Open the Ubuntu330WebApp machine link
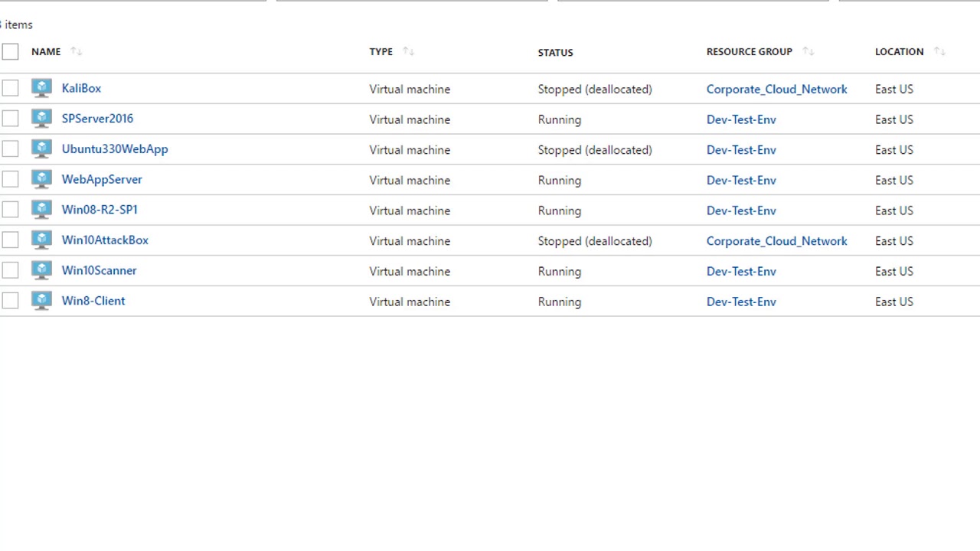The width and height of the screenshot is (980, 551). pos(115,149)
